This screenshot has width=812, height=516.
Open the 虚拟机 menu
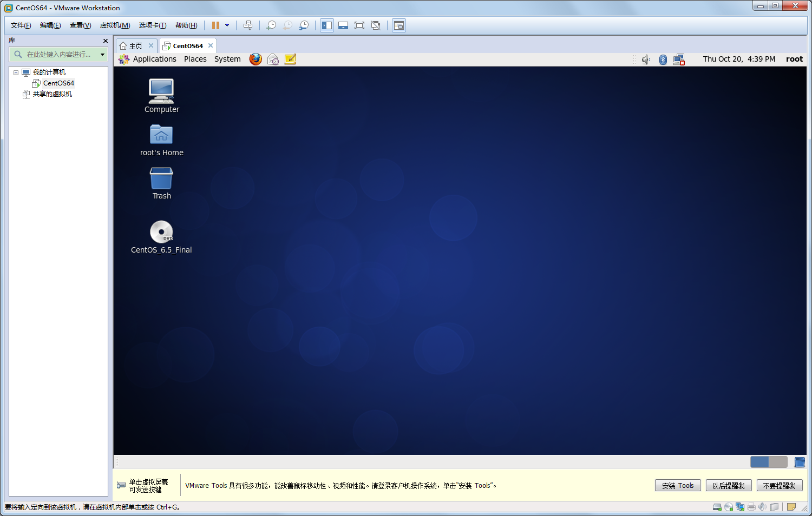pos(115,25)
